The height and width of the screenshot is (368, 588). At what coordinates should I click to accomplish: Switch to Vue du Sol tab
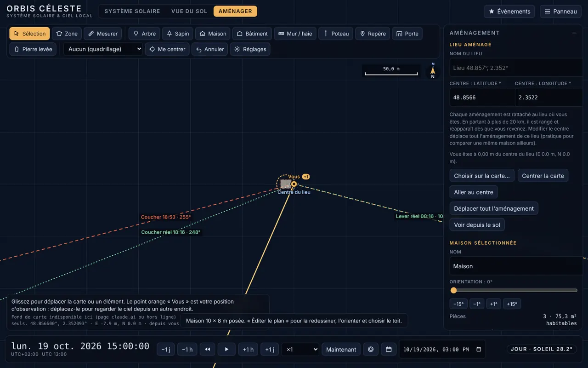[x=189, y=11]
